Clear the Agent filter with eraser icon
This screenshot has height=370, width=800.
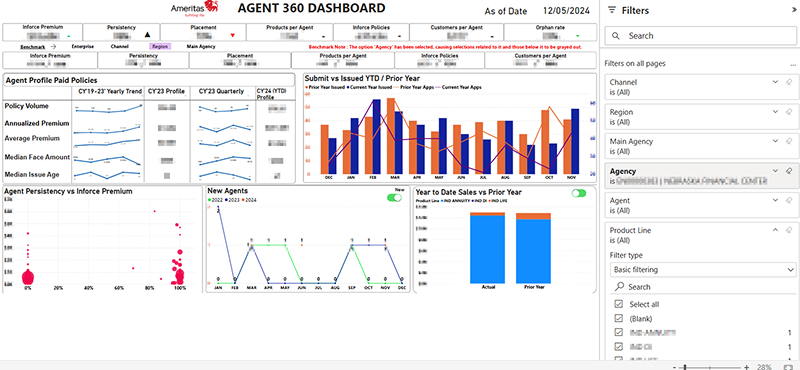pos(789,201)
